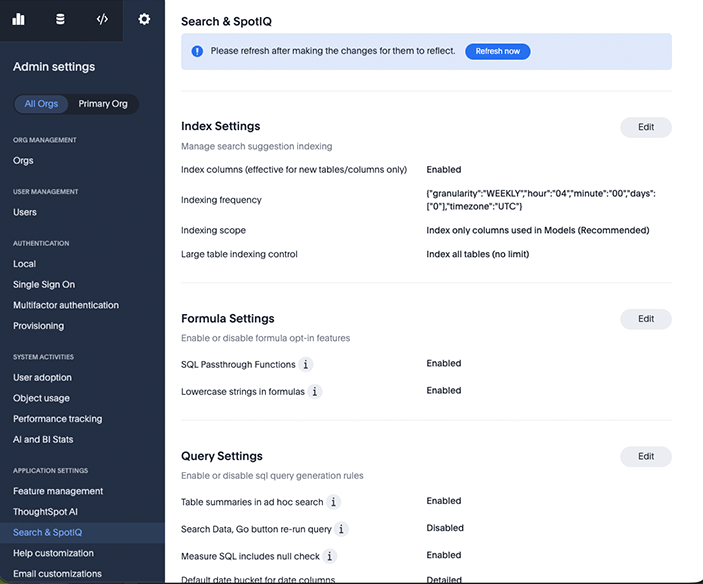Open Users under User Management
This screenshot has width=703, height=584.
[x=25, y=212]
